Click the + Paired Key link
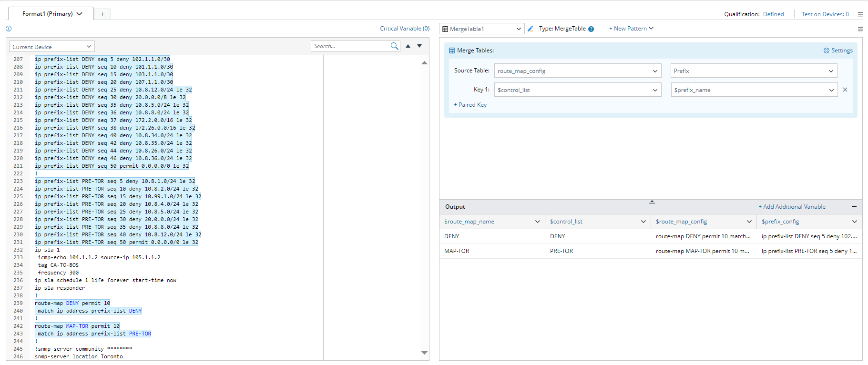868x365 pixels. coord(470,105)
